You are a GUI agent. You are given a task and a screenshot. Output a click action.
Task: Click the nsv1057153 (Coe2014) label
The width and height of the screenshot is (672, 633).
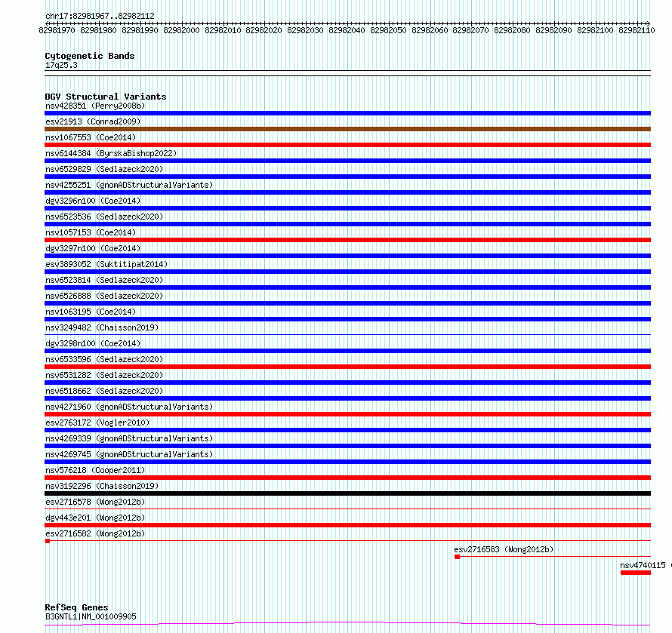pos(91,232)
